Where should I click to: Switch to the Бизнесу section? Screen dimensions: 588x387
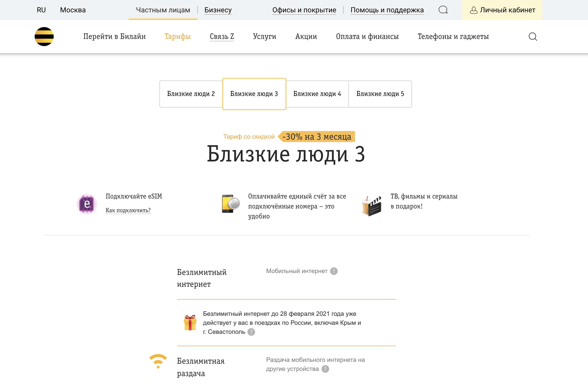tap(218, 10)
